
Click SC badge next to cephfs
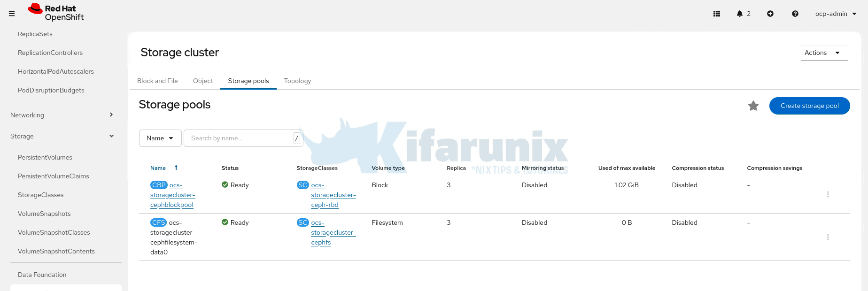point(303,222)
